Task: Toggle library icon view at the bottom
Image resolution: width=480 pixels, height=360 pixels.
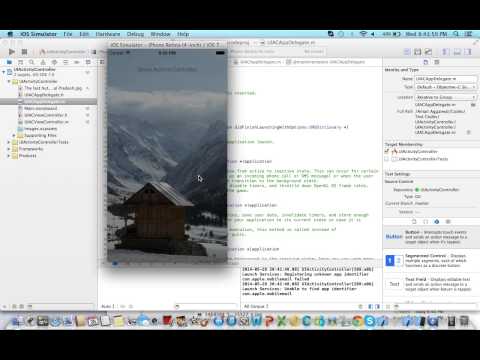Action: pyautogui.click(x=388, y=306)
